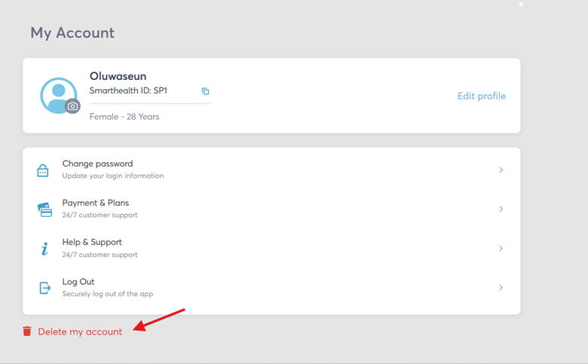Click the credit card Payment icon
Screen dimensions: 588x364
[44, 210]
